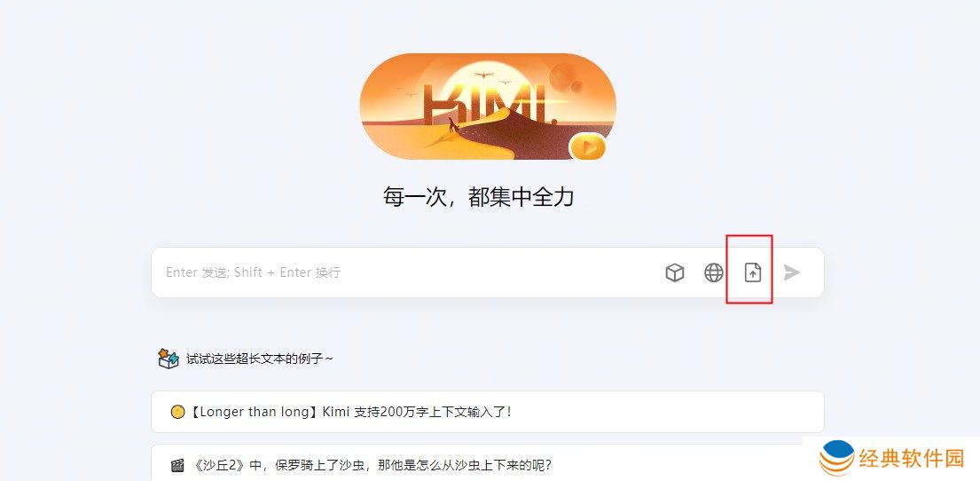
Task: Click the clapperboard icon for 沙丘2
Action: (177, 466)
